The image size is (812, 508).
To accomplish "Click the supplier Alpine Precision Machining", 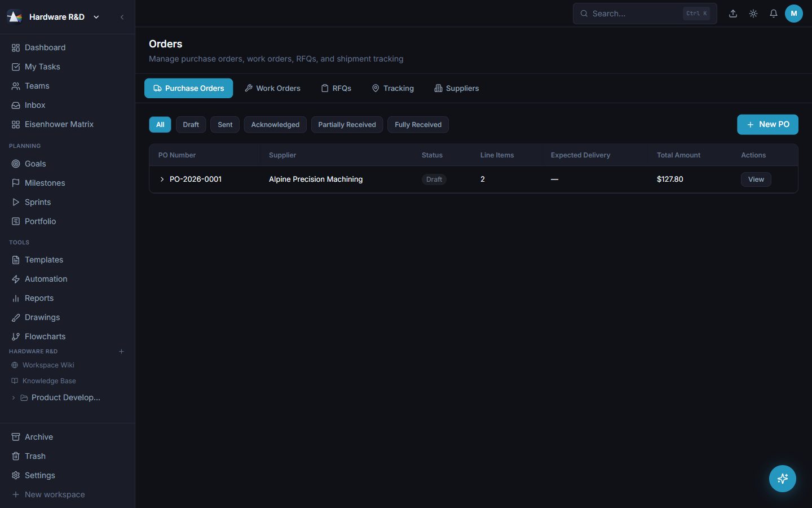I will (x=316, y=179).
